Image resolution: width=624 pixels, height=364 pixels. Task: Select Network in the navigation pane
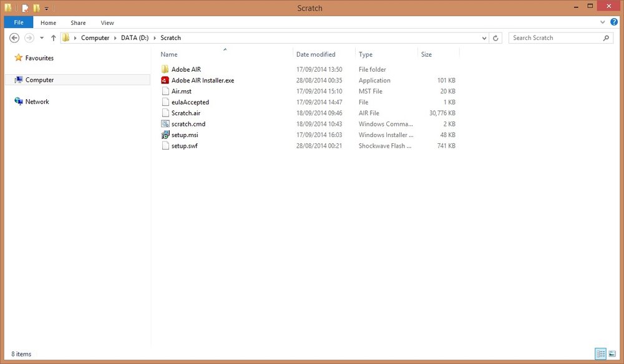(x=37, y=102)
